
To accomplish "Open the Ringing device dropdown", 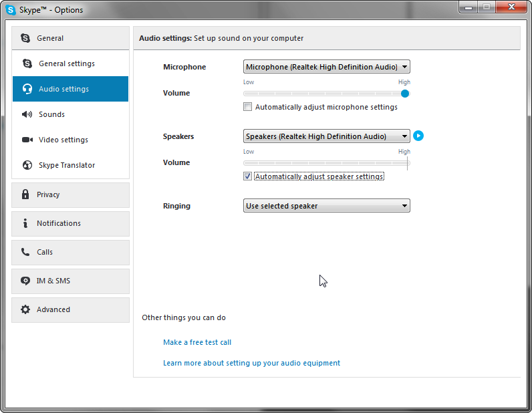I will [x=326, y=206].
